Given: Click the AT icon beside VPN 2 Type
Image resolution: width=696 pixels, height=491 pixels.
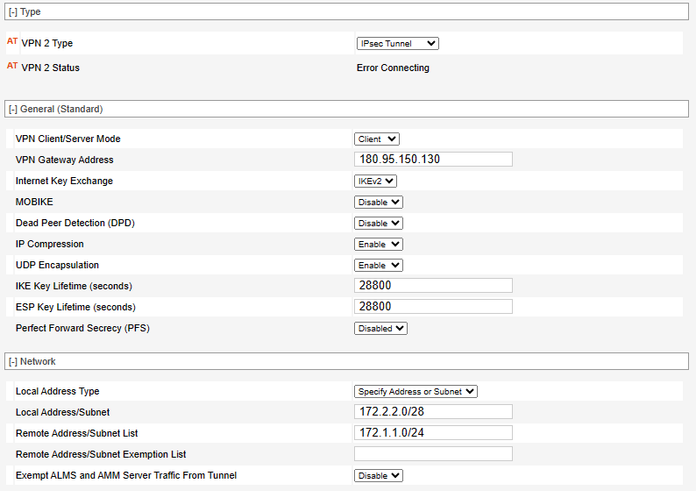Looking at the screenshot, I should click(12, 43).
